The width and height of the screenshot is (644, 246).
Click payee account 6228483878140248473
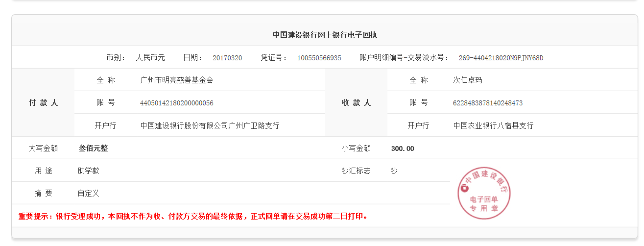pos(488,103)
